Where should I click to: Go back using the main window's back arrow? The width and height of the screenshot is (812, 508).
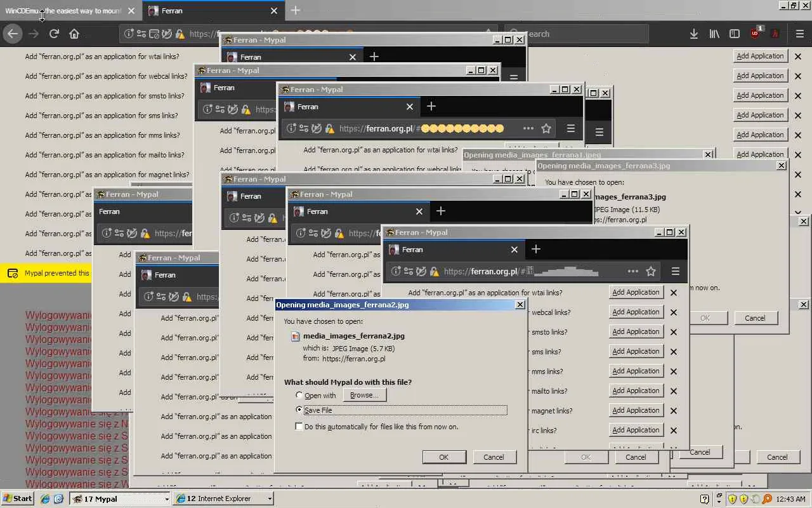(x=13, y=34)
